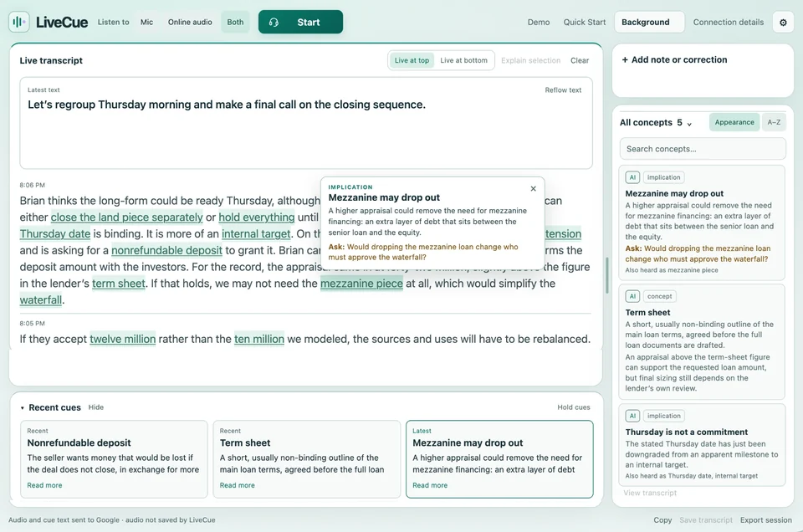This screenshot has height=532, width=803.
Task: Open settings via the gear icon
Action: 783,23
